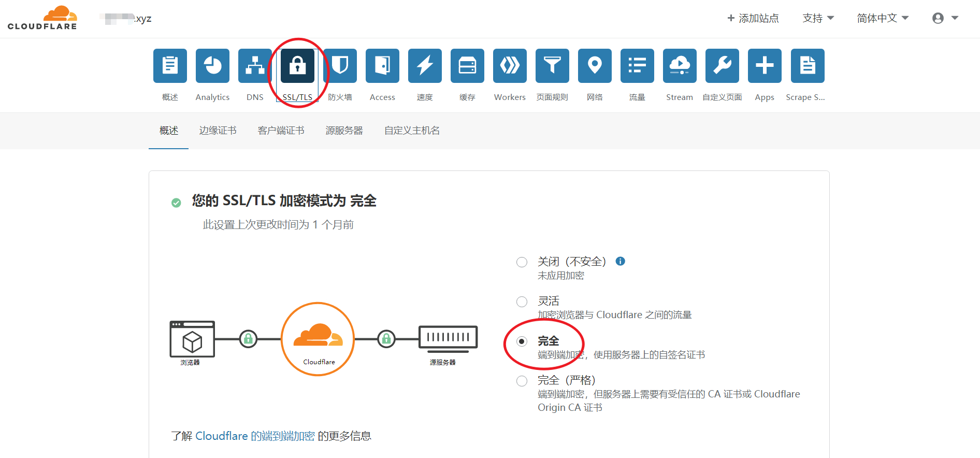Click info icon next to 关闭 (不安全)
Viewport: 980px width, 458px height.
[620, 261]
